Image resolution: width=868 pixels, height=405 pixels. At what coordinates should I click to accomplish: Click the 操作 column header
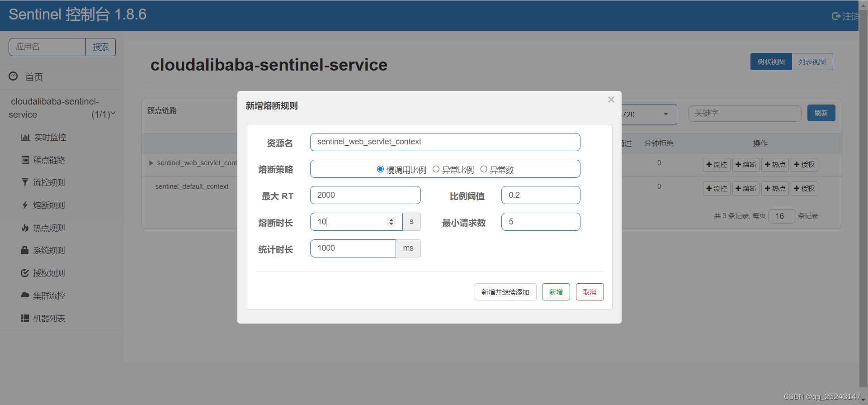tap(760, 143)
